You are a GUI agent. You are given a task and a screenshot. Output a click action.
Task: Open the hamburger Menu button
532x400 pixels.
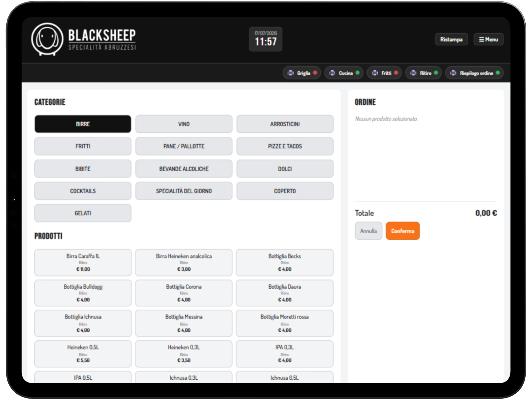coord(489,40)
